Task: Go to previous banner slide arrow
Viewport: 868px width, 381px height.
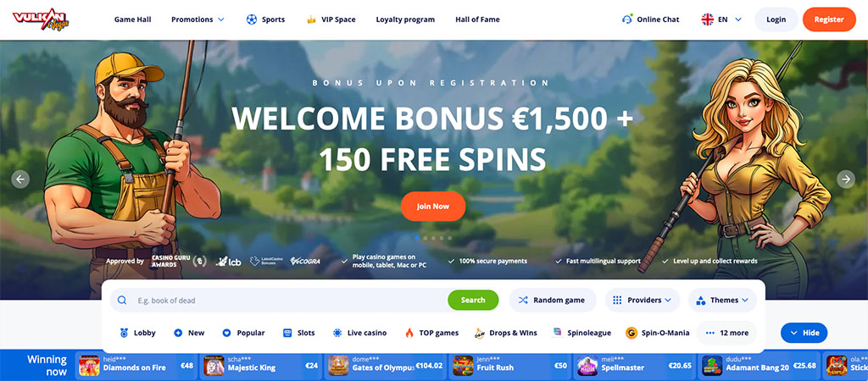Action: pos(20,179)
